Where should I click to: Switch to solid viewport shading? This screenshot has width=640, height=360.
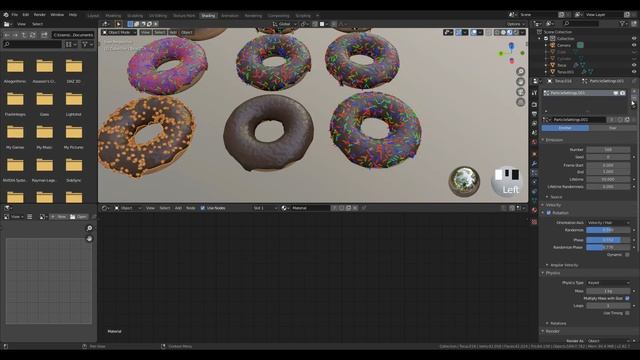point(503,32)
